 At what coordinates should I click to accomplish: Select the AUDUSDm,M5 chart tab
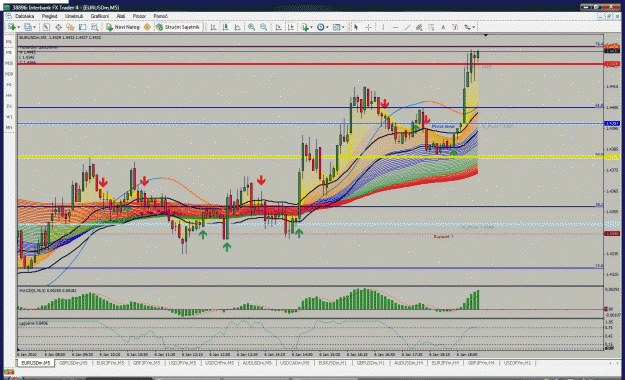[257, 363]
